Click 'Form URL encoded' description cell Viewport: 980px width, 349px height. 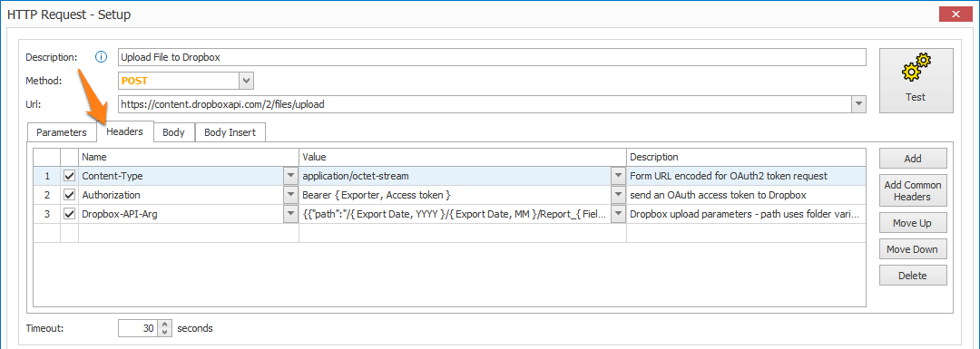click(746, 176)
